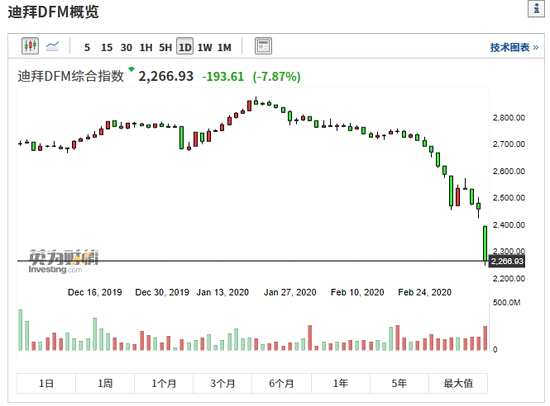This screenshot has height=406, width=550.
Task: Choose the 5H interval
Action: 166,47
